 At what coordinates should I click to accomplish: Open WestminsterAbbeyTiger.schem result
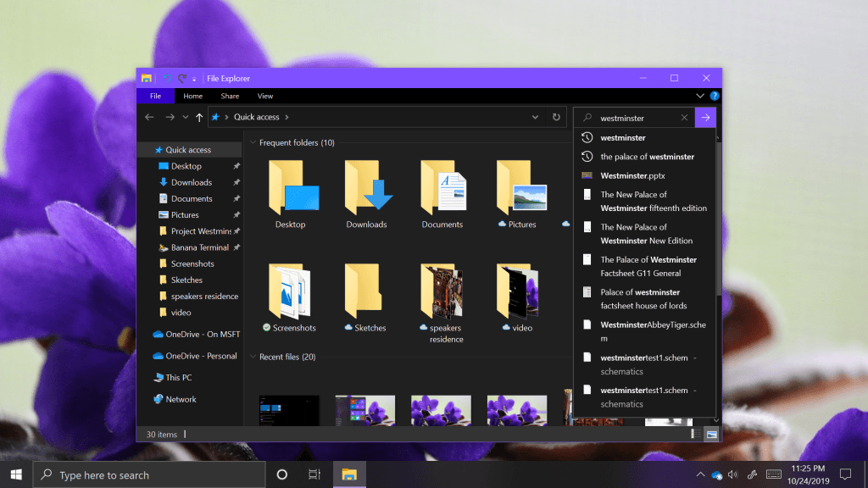(x=644, y=331)
